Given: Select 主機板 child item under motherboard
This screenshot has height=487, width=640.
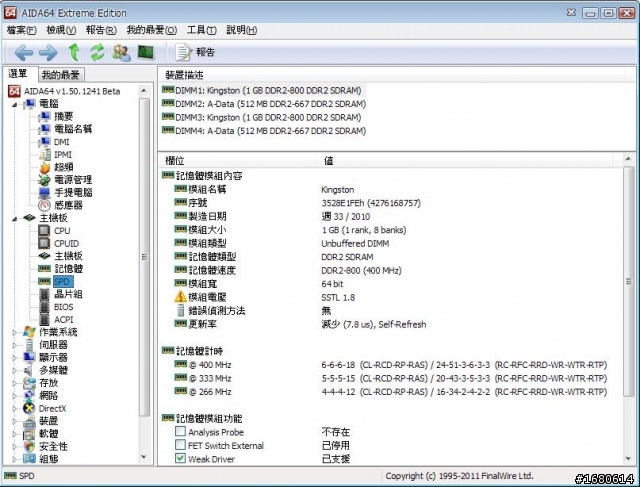Looking at the screenshot, I should (x=68, y=256).
